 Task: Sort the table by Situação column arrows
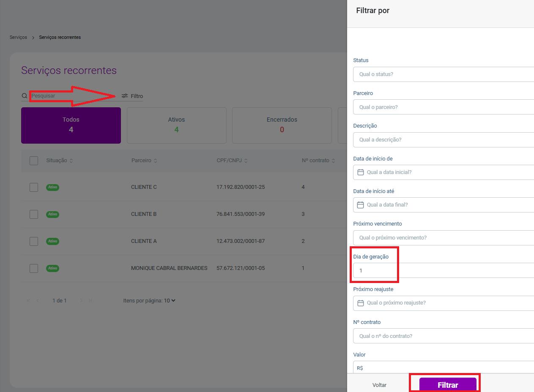(x=71, y=161)
